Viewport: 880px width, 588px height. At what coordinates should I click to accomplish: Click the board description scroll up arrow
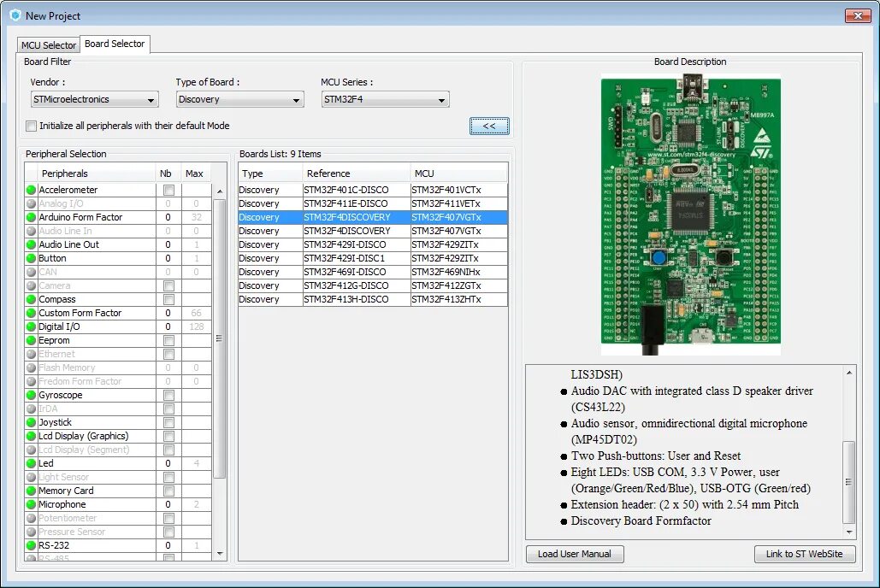[849, 373]
